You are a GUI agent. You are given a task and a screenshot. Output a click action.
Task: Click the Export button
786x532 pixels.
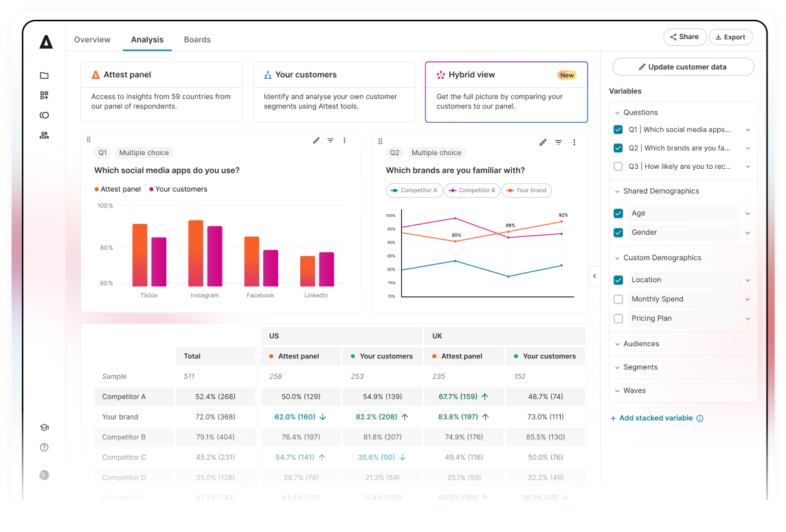coord(730,37)
